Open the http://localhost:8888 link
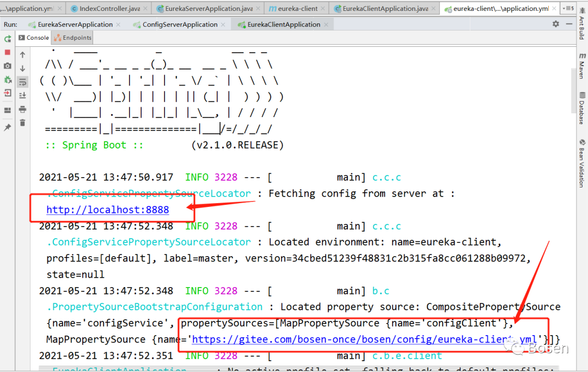Screen dimensions: 588x372 [x=108, y=210]
